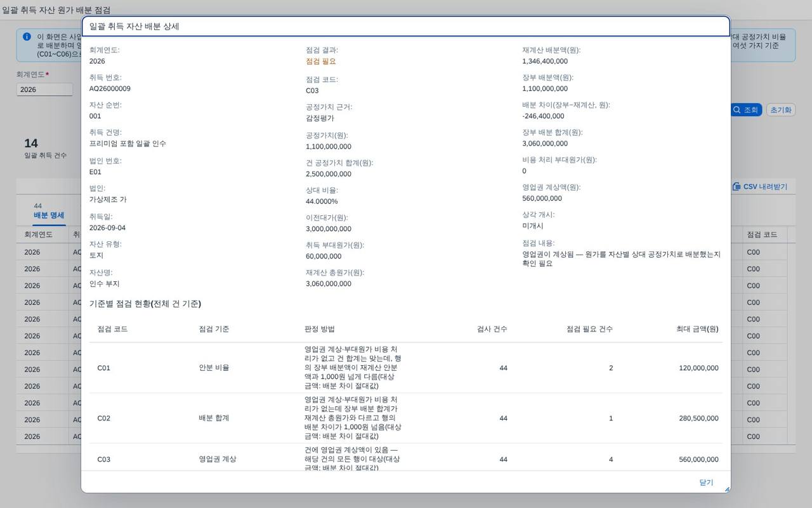Click the 상각 개시 value 미개시
Viewport: 812px width, 508px height.
click(533, 226)
